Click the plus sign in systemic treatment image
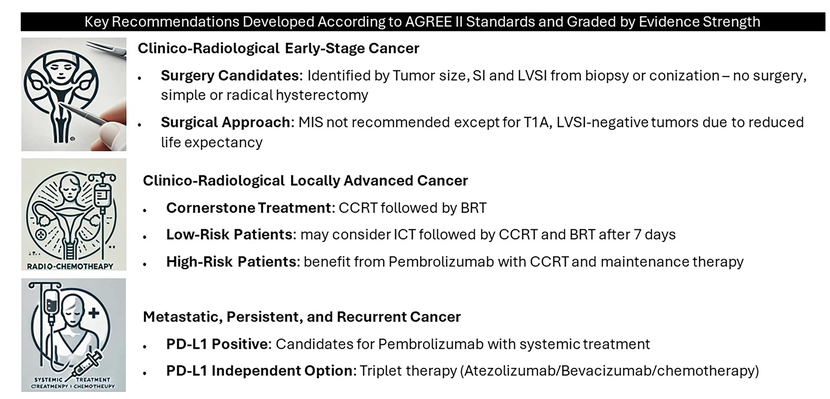 [94, 313]
